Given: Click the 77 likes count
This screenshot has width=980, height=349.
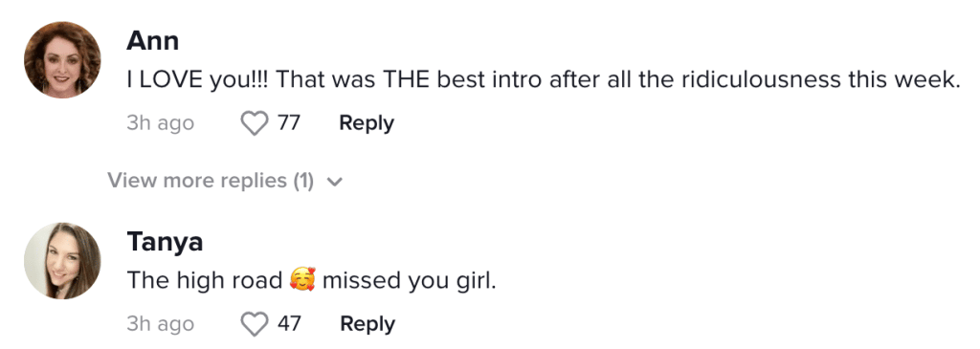Looking at the screenshot, I should (x=289, y=123).
